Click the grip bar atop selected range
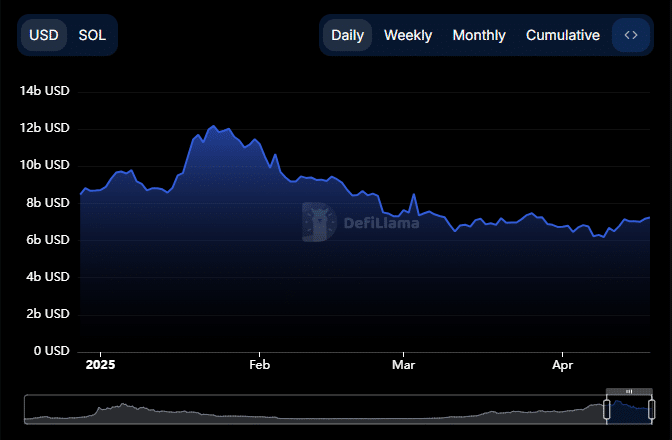This screenshot has height=440, width=672. pyautogui.click(x=629, y=391)
